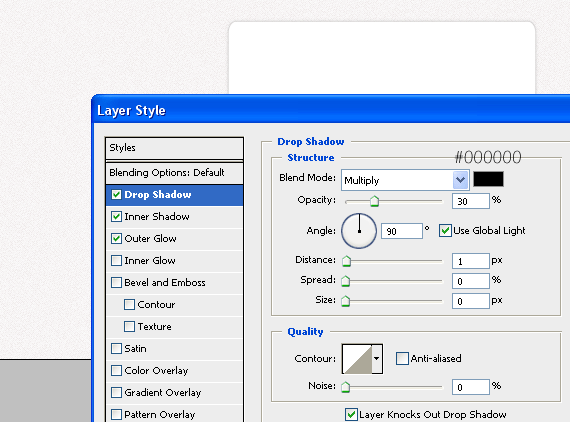The width and height of the screenshot is (570, 422).
Task: Toggle Use Global Light checkbox
Action: 445,231
